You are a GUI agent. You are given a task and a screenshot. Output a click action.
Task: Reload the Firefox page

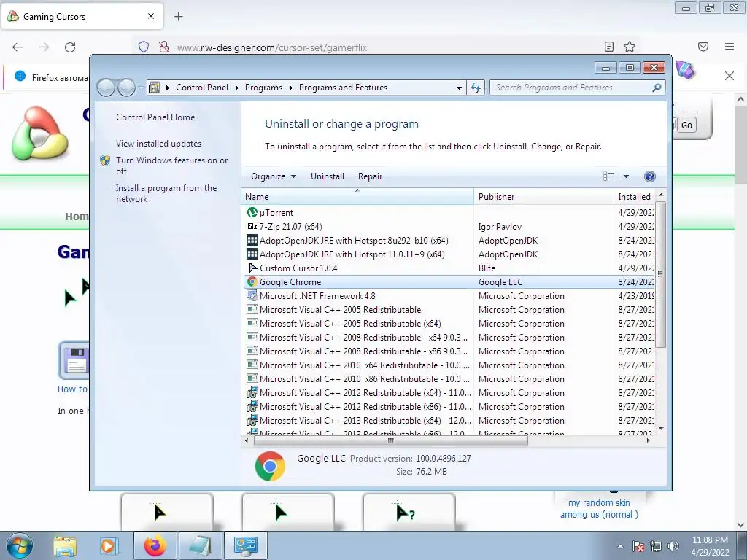(70, 47)
